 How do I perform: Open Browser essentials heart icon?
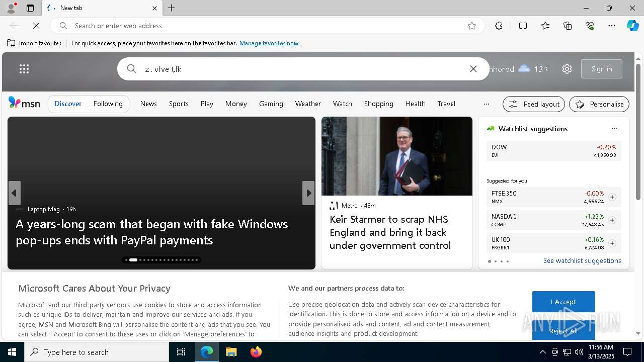pos(590,26)
